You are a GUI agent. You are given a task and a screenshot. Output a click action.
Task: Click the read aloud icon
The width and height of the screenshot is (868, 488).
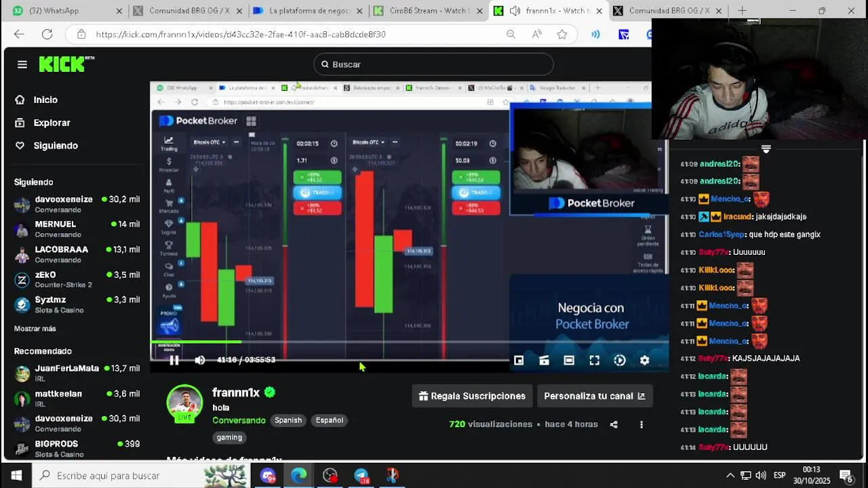coord(536,34)
